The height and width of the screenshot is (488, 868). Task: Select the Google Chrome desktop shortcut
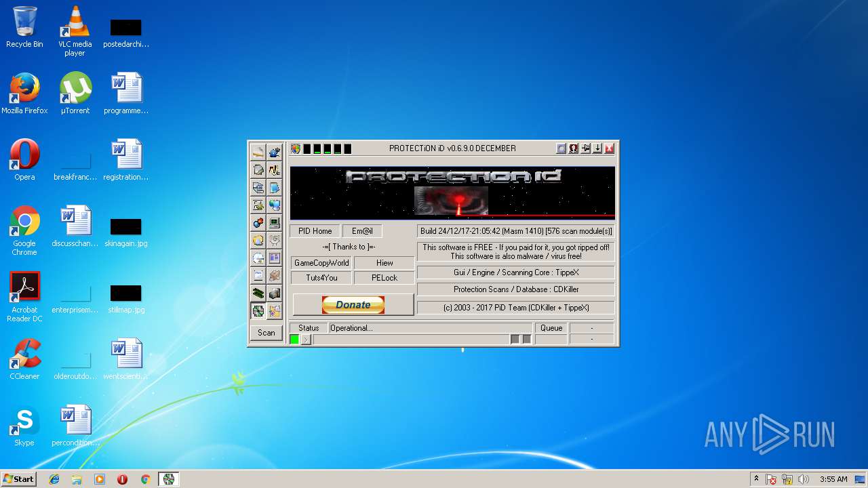coord(24,230)
